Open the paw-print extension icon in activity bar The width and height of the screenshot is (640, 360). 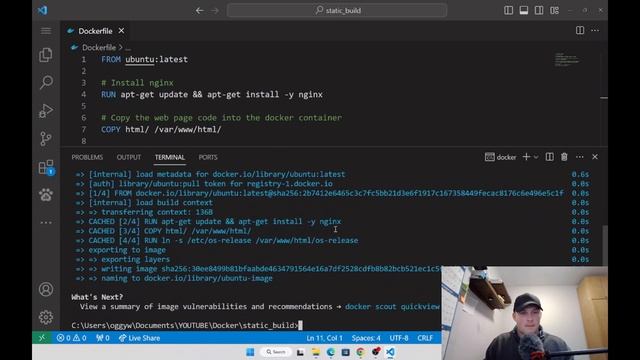[x=46, y=195]
